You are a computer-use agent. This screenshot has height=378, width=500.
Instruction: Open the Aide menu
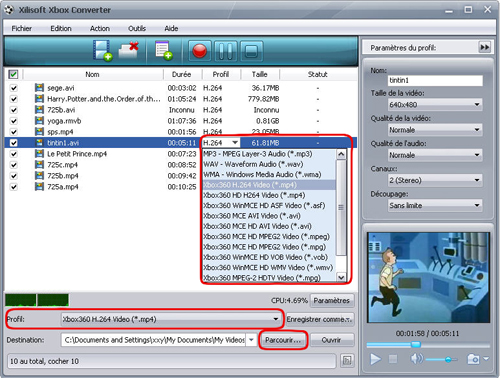(x=171, y=28)
